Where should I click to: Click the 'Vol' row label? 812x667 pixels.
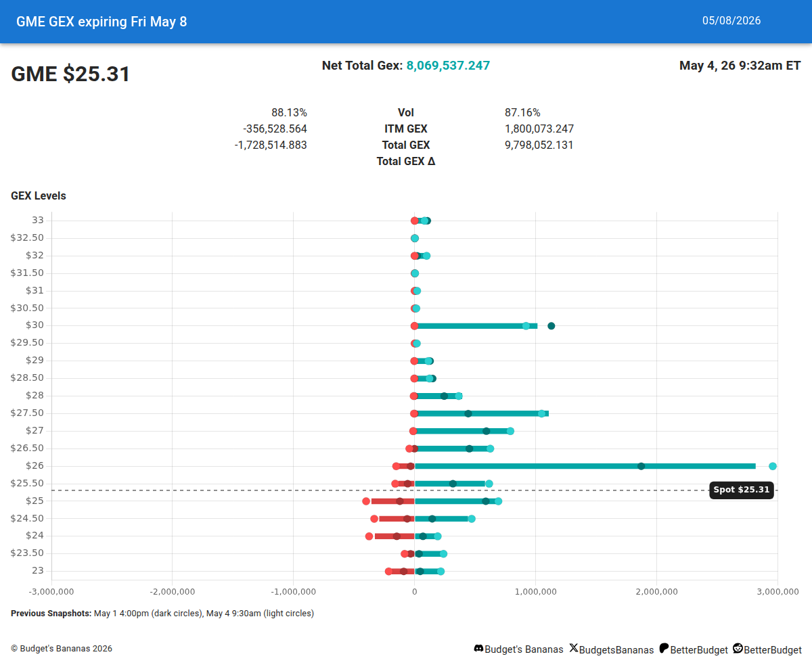[x=406, y=113]
